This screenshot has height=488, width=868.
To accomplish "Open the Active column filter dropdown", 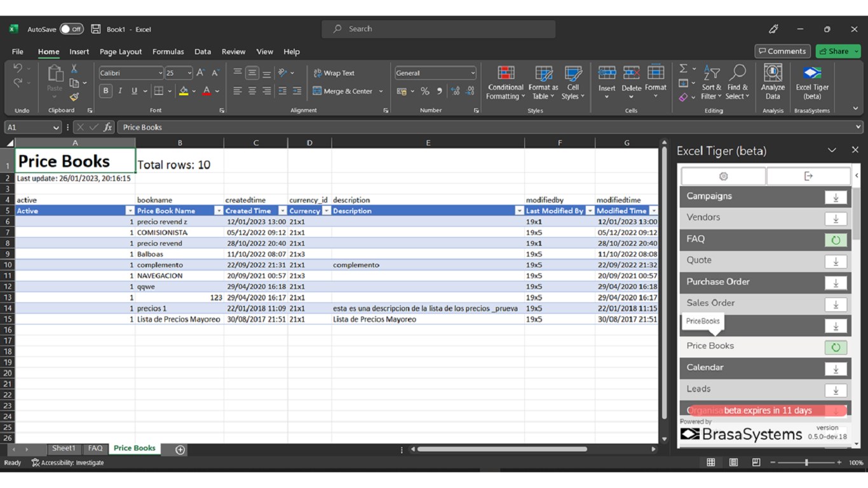I will click(x=130, y=211).
